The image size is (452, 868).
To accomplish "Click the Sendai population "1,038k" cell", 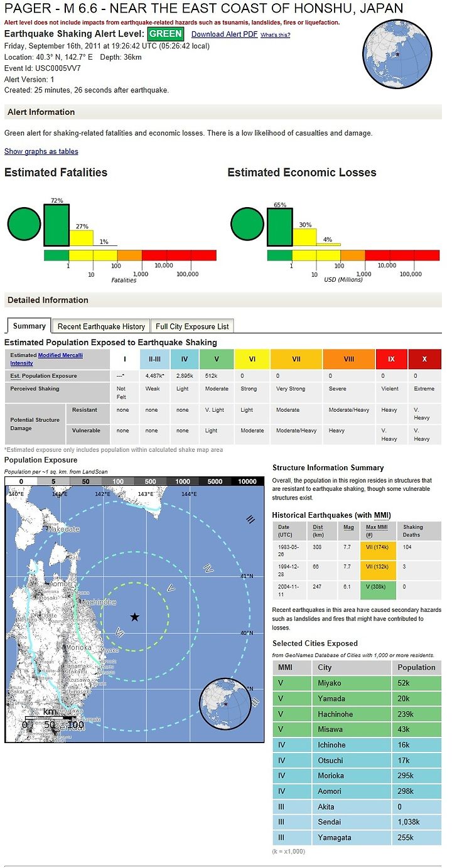I will click(417, 822).
